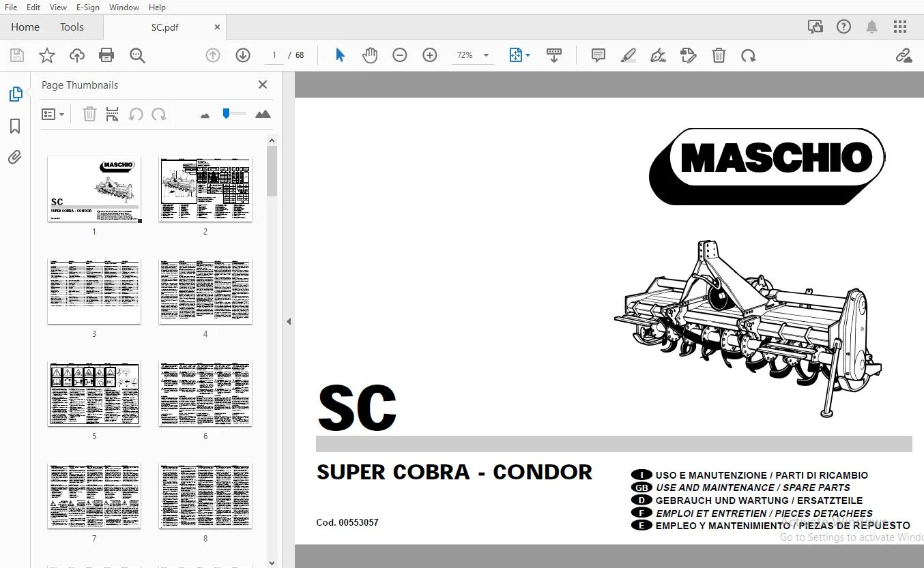
Task: Click the thumbnails panel scroll up arrow
Action: point(272,140)
